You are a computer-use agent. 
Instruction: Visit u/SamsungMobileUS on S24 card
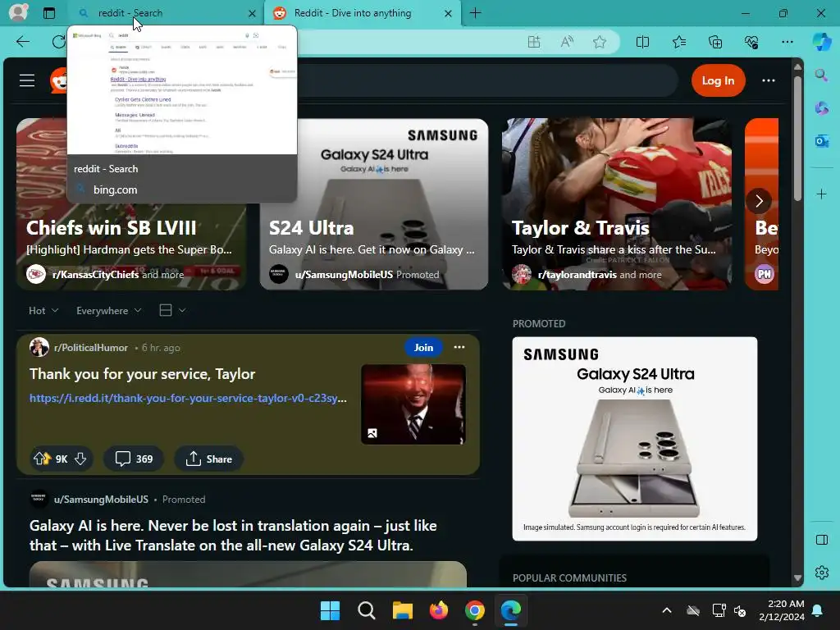[344, 274]
